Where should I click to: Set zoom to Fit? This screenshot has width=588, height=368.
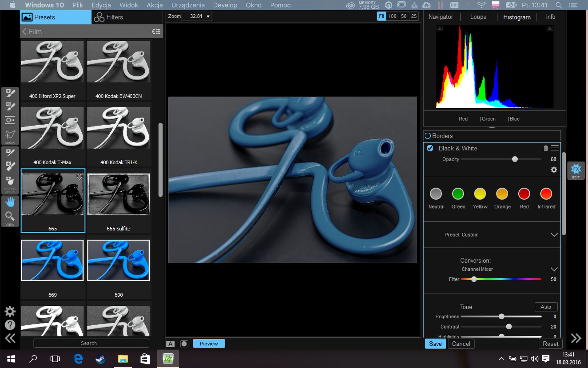tap(381, 16)
